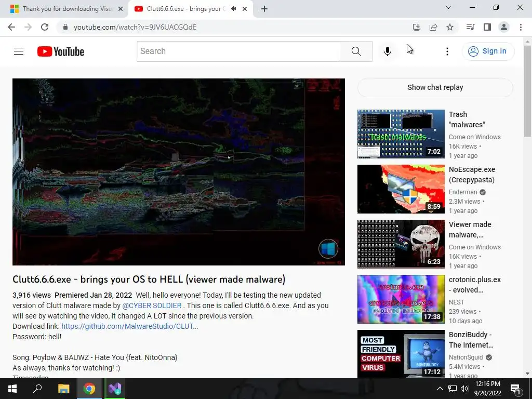The width and height of the screenshot is (532, 399).
Task: View site info via the padlock icon
Action: point(65,27)
